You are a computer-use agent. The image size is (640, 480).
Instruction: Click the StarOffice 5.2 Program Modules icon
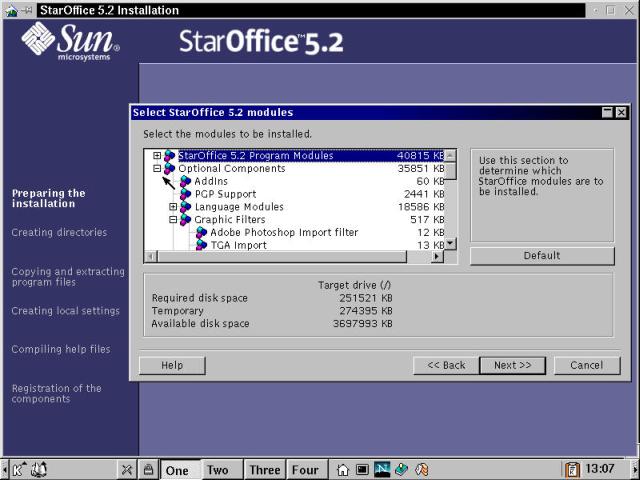point(170,156)
